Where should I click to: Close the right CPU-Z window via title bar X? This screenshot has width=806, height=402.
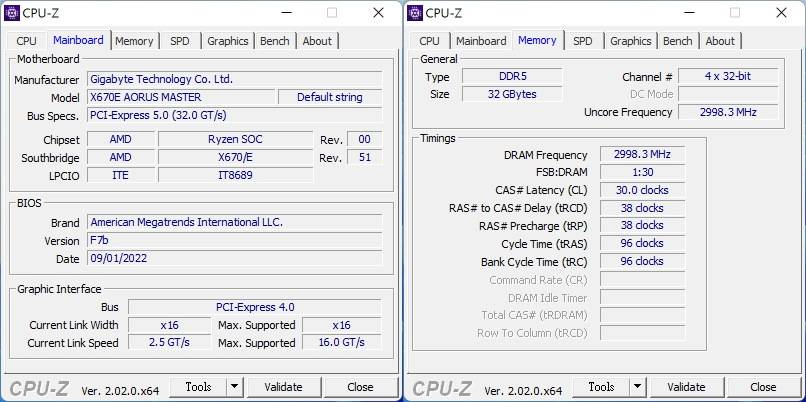click(x=781, y=13)
